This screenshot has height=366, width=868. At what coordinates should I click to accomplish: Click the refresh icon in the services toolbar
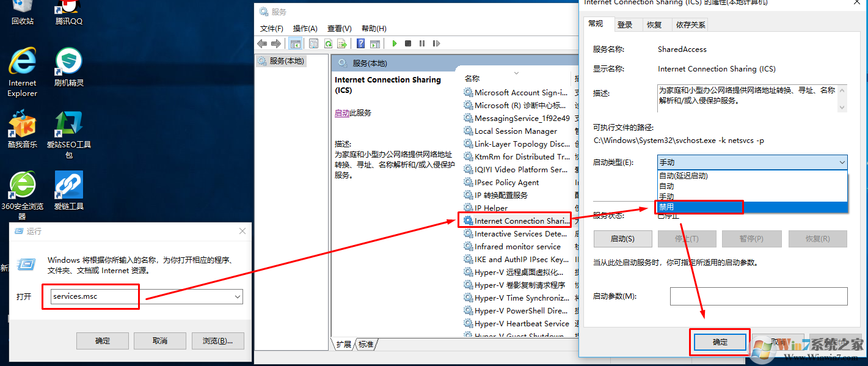pos(328,43)
